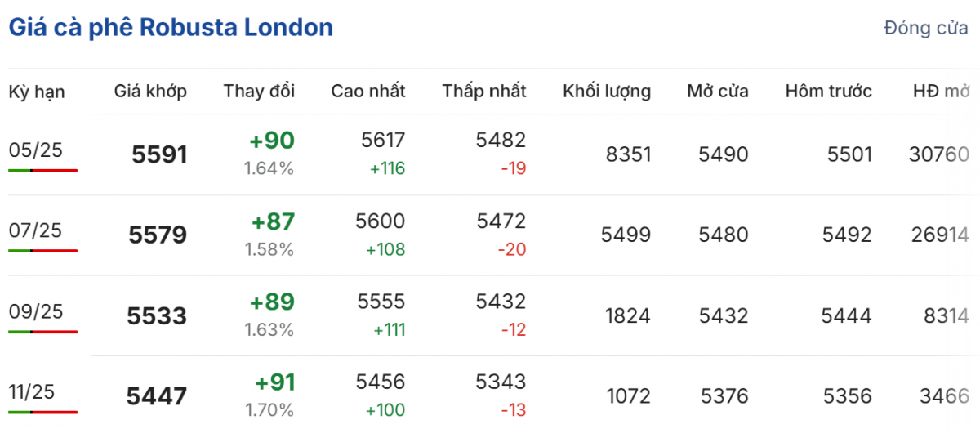This screenshot has width=980, height=429.
Task: Click the Mở cửa column header
Action: pyautogui.click(x=717, y=92)
